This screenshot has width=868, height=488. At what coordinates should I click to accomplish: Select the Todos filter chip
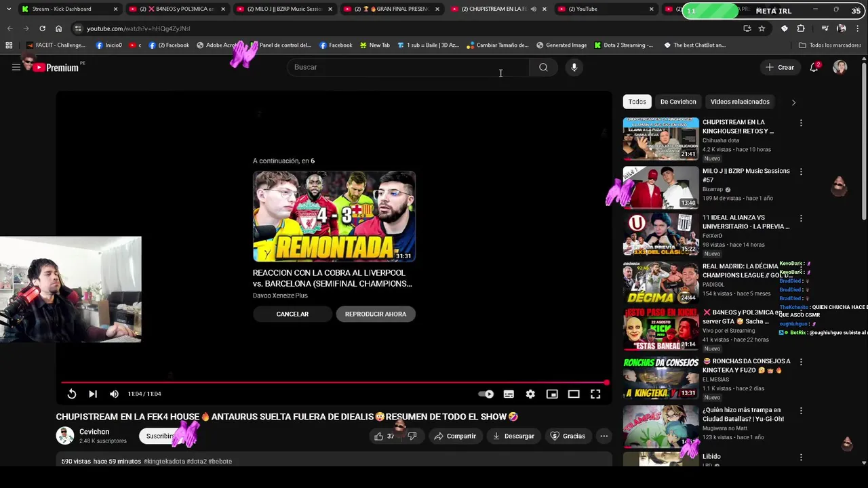point(637,102)
